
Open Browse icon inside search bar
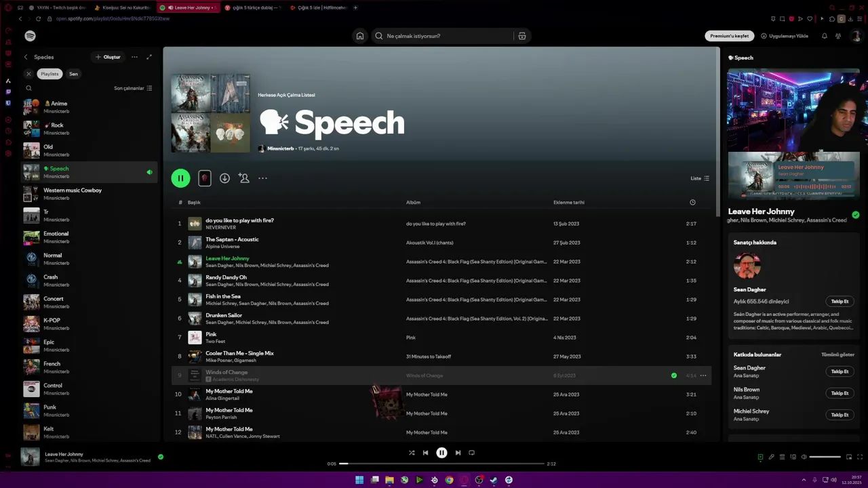pos(522,36)
